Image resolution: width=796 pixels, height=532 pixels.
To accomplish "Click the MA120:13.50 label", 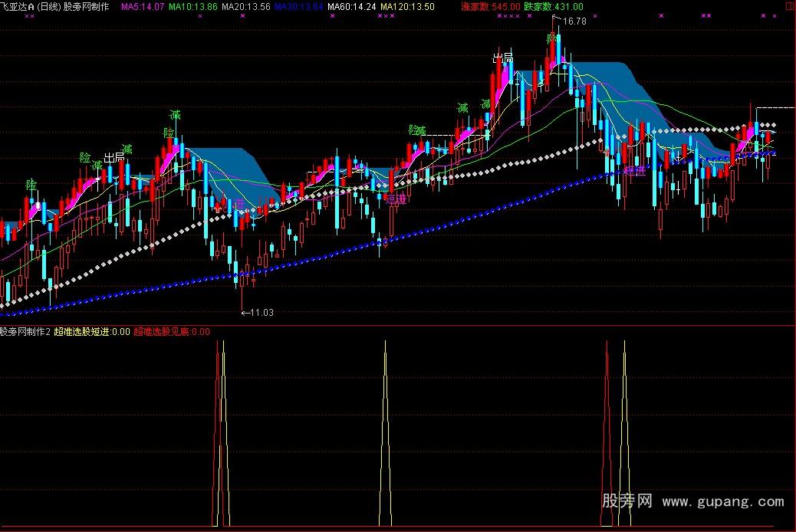I will click(x=407, y=6).
